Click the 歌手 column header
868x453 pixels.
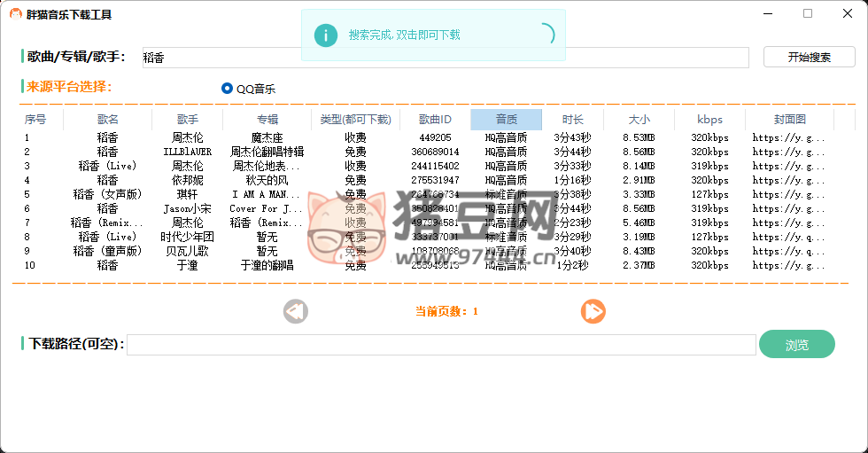(187, 120)
